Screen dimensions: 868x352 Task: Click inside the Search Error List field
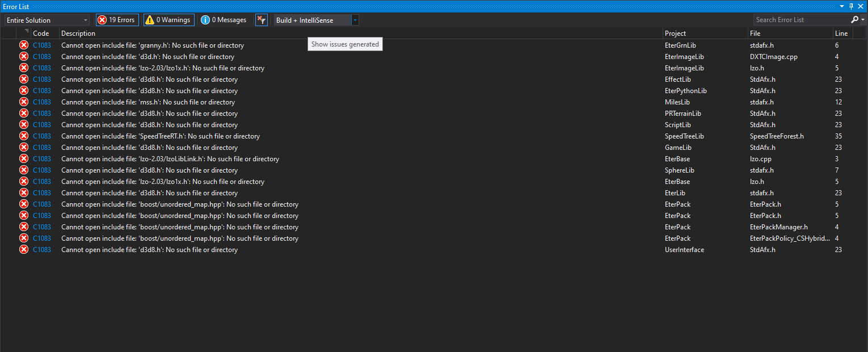coord(801,20)
